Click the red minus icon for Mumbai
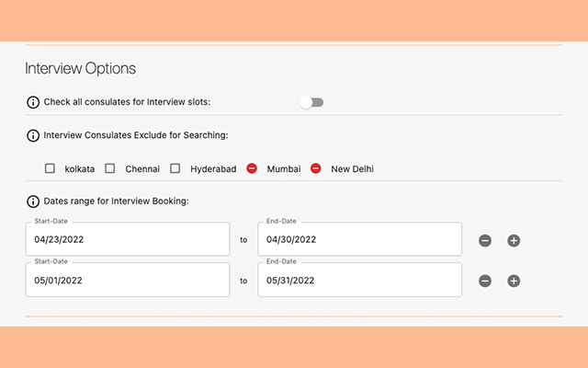Image resolution: width=588 pixels, height=368 pixels. click(x=252, y=168)
